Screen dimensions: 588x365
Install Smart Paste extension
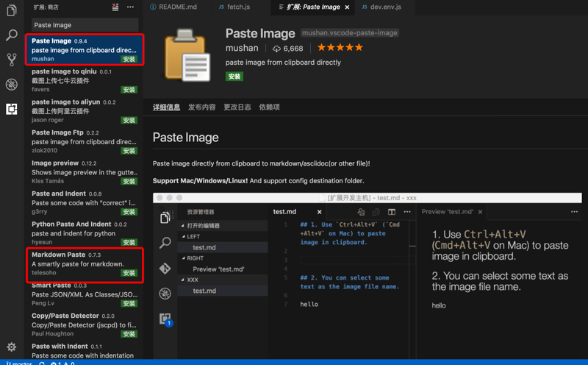click(x=129, y=303)
